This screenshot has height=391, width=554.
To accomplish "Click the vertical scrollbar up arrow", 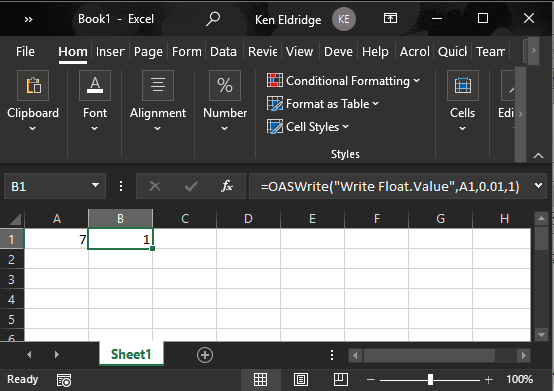I will pos(541,219).
